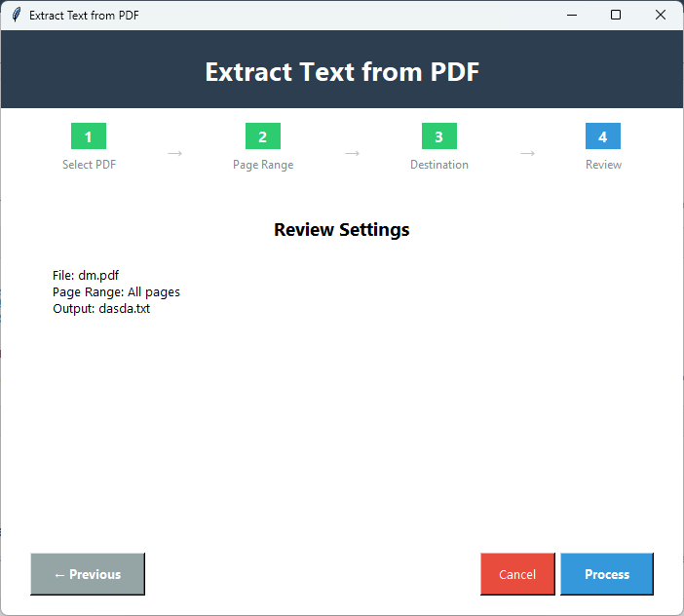Click the Destination step label
684x616 pixels.
(x=439, y=165)
